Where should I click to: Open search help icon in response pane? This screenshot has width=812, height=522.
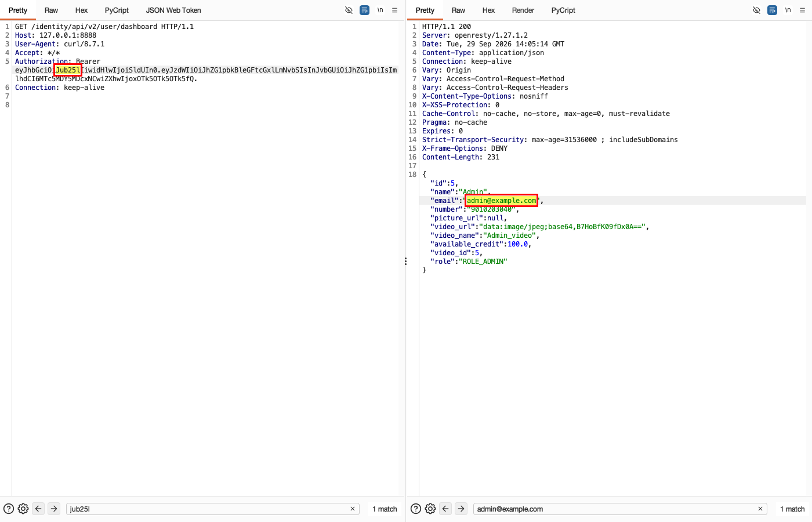(416, 509)
